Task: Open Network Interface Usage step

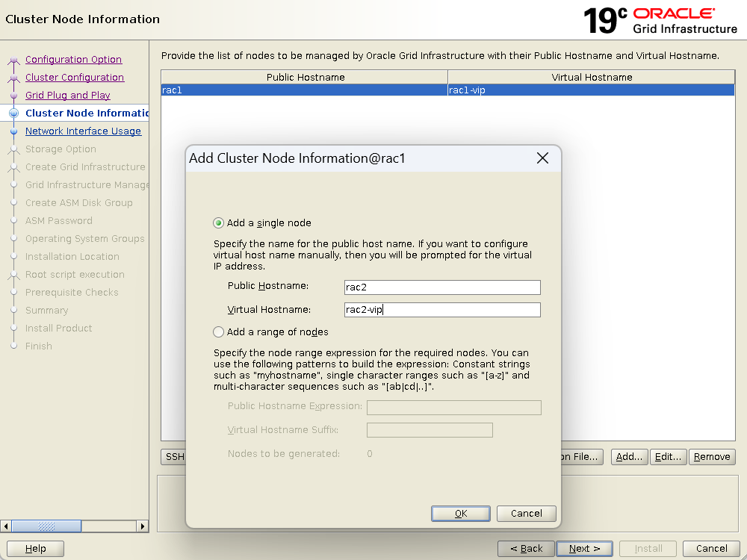Action: 83,131
